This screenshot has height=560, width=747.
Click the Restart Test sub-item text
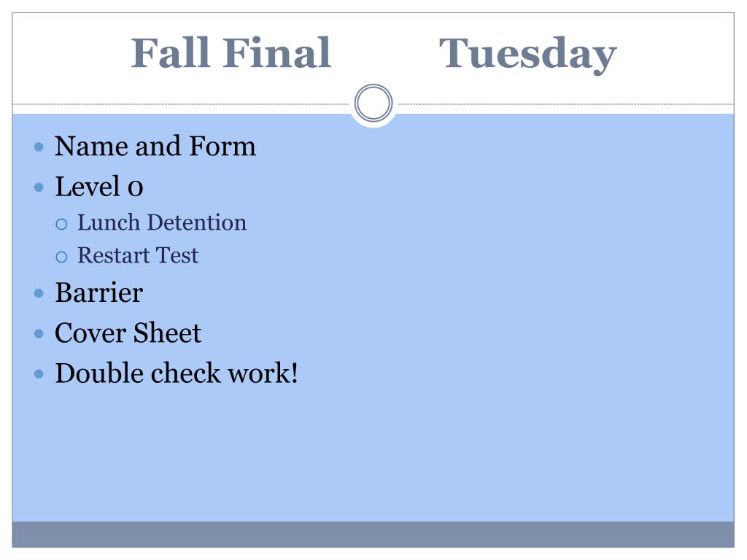[138, 255]
